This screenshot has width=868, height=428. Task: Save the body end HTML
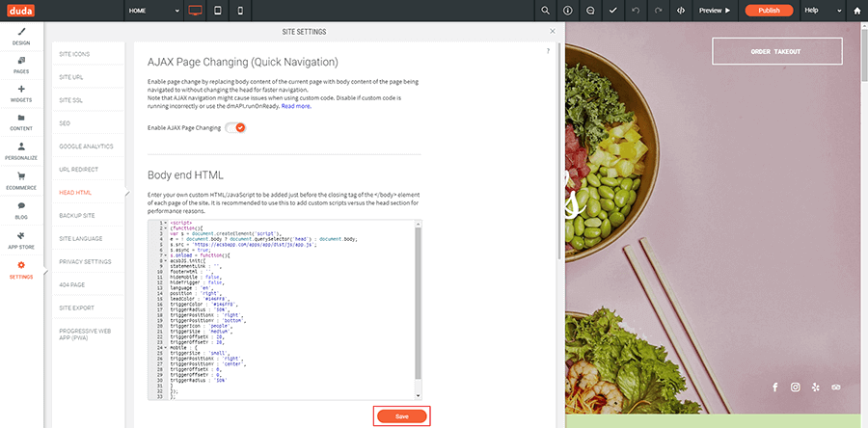[401, 415]
